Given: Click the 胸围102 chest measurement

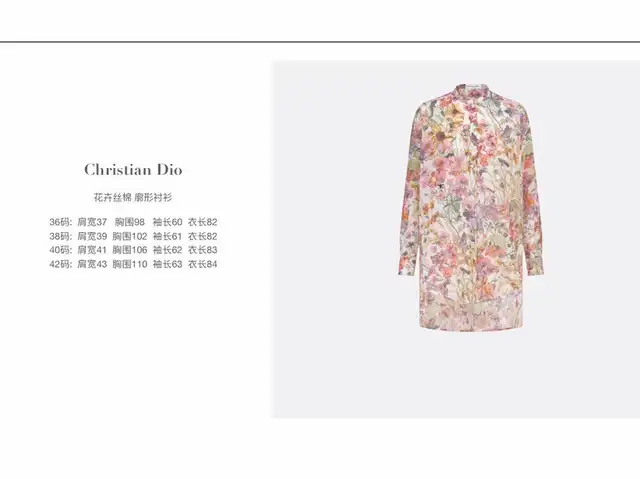Looking at the screenshot, I should [x=130, y=236].
